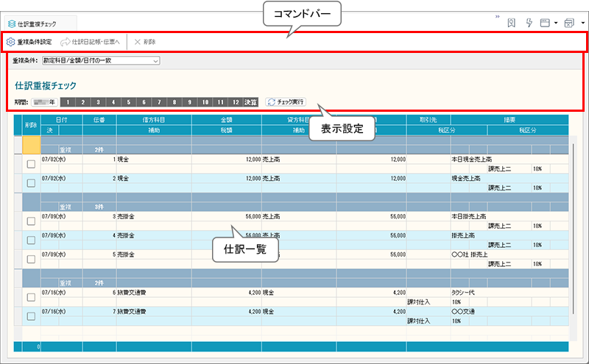
Task: Select month 7 in the period bar
Action: [x=159, y=102]
